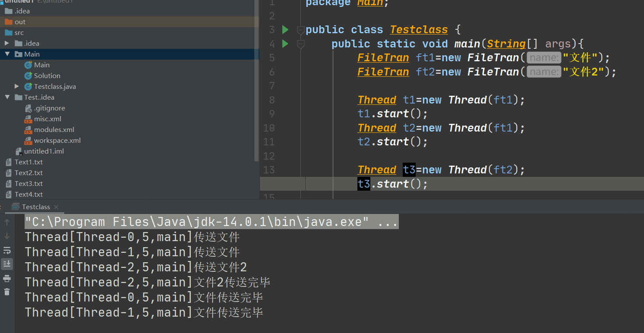Select Text3.txt in the project tree
The image size is (644, 333).
pyautogui.click(x=24, y=183)
